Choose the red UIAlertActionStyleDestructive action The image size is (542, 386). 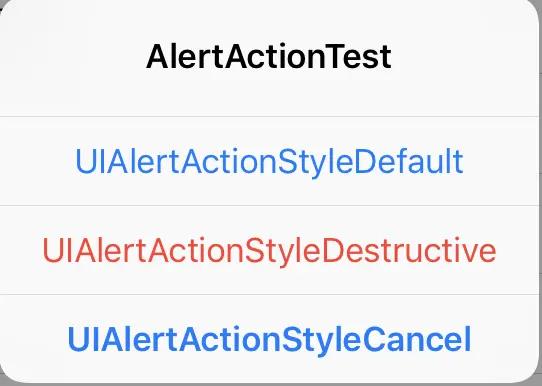point(270,250)
